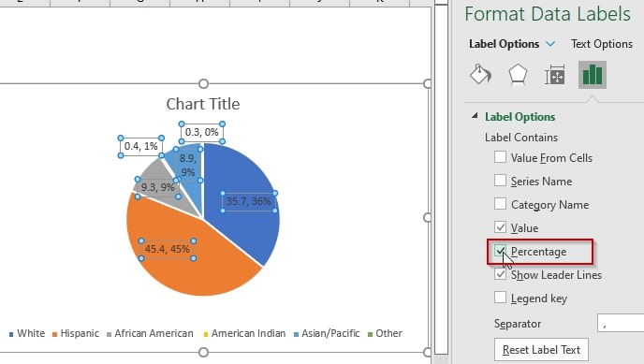Screen dimensions: 644x364
Task: Click the worksheet vertical scrollbar
Action: [x=441, y=181]
